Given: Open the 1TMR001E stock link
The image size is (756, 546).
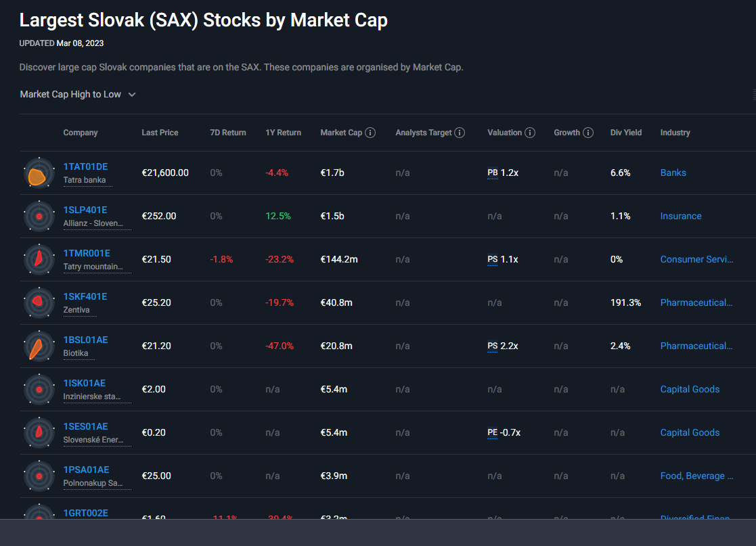Looking at the screenshot, I should [87, 253].
